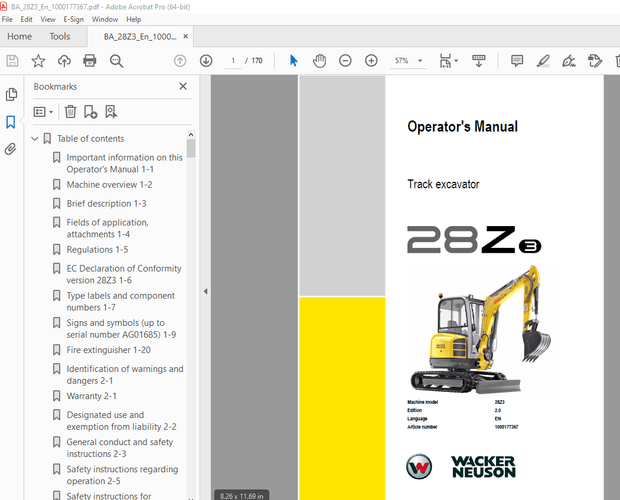Open bookmark Designated use and exemption from liability 2-2
The width and height of the screenshot is (620, 500).
tap(121, 421)
